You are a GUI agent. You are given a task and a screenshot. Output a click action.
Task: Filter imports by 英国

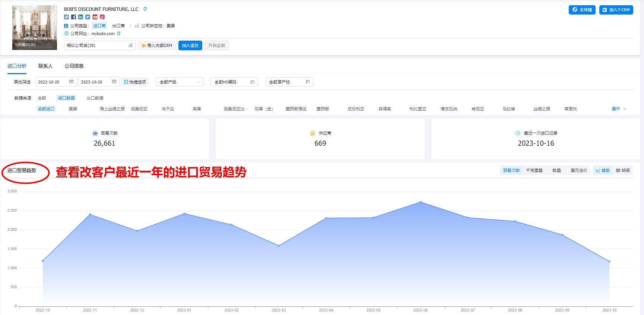coord(197,109)
